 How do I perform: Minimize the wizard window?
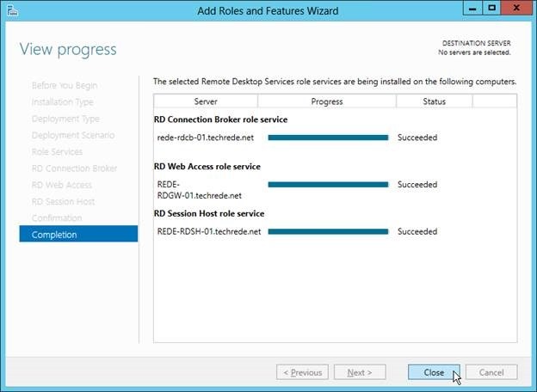tap(472, 8)
